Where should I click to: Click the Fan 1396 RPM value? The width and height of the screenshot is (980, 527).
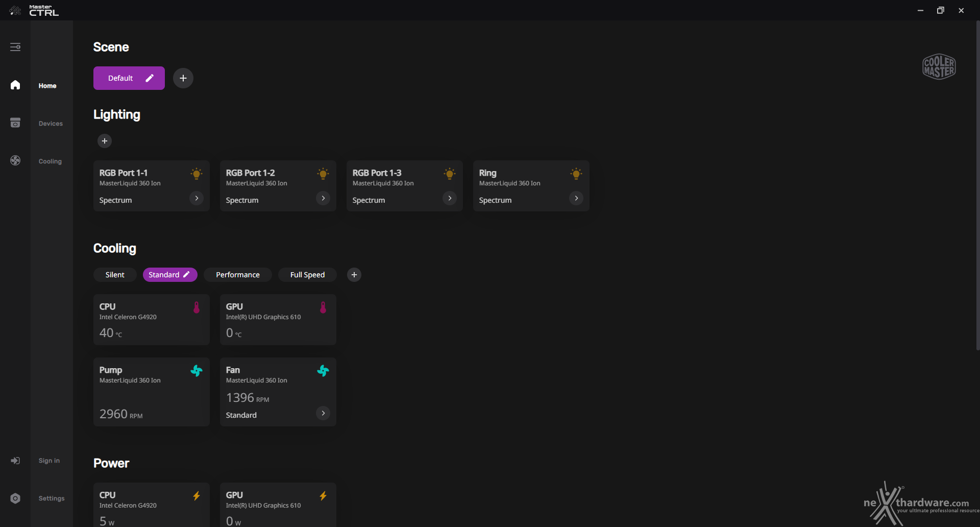click(x=248, y=398)
